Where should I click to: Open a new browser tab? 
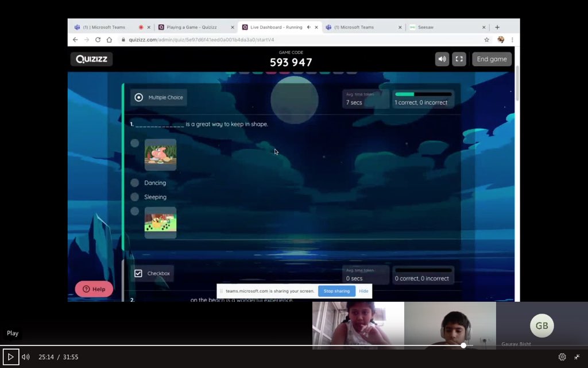497,27
